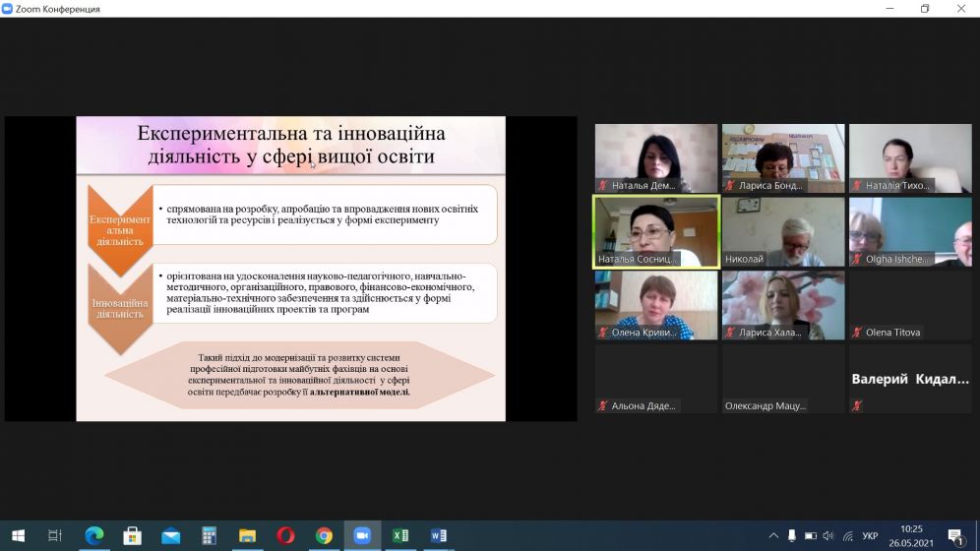Open File Explorer from the taskbar
This screenshot has width=980, height=551.
[x=248, y=536]
